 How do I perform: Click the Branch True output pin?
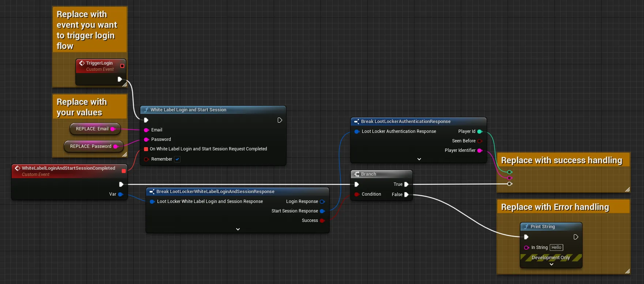click(406, 184)
